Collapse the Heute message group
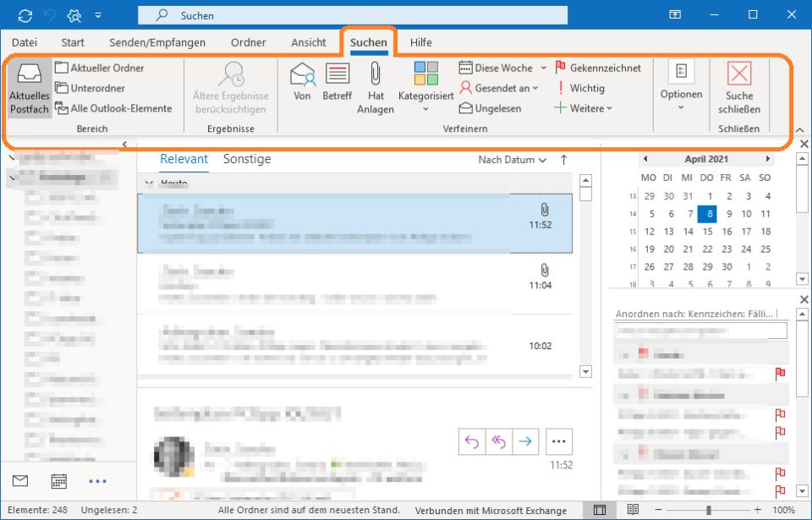 pos(149,183)
